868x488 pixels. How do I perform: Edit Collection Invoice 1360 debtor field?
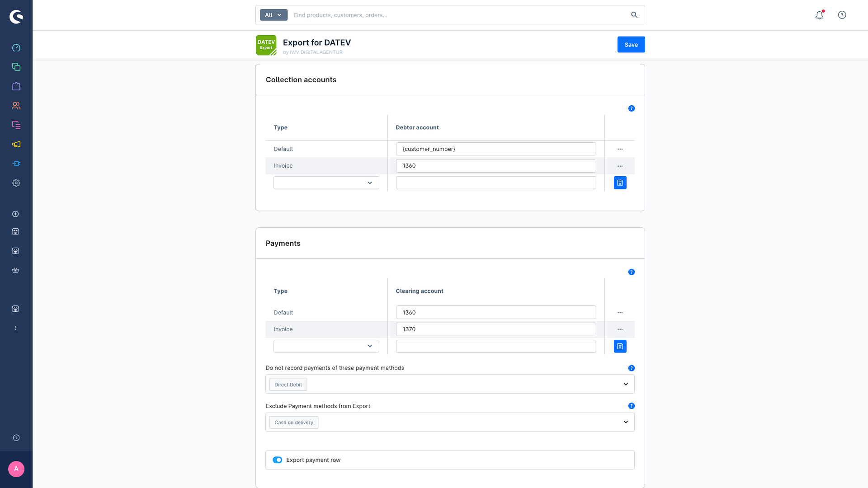click(496, 166)
